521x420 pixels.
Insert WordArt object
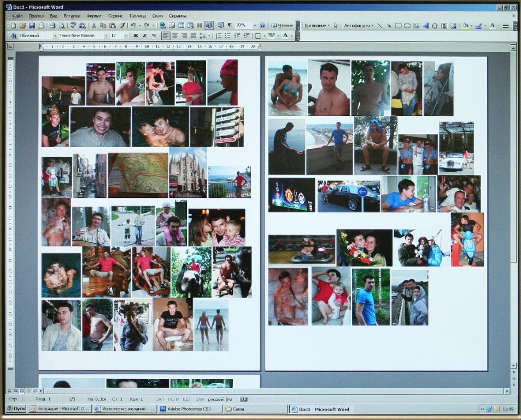(426, 26)
